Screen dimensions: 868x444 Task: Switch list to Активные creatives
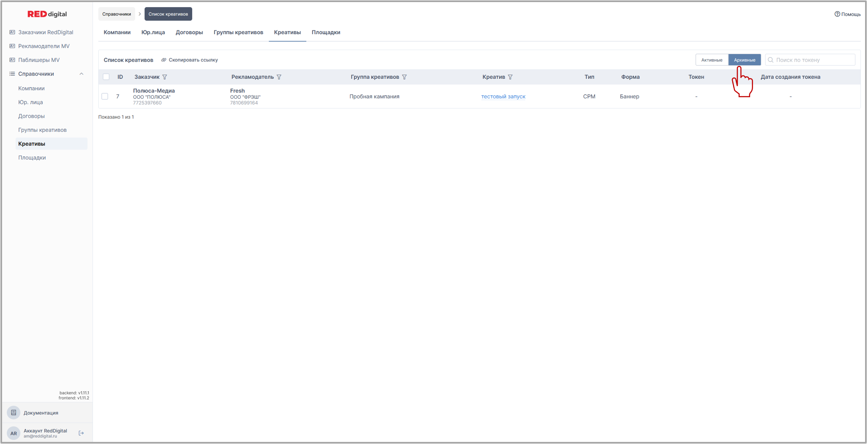[x=711, y=60]
